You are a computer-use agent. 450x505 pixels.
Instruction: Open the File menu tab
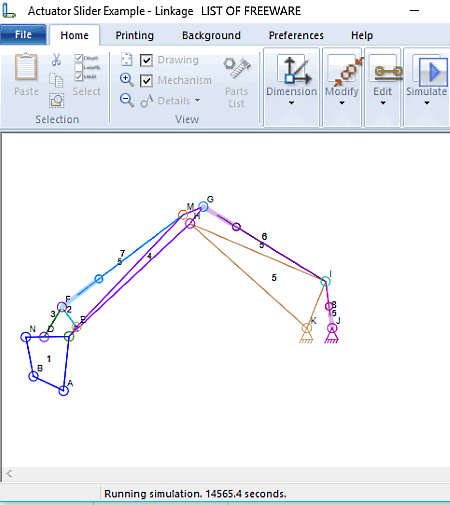pos(23,34)
